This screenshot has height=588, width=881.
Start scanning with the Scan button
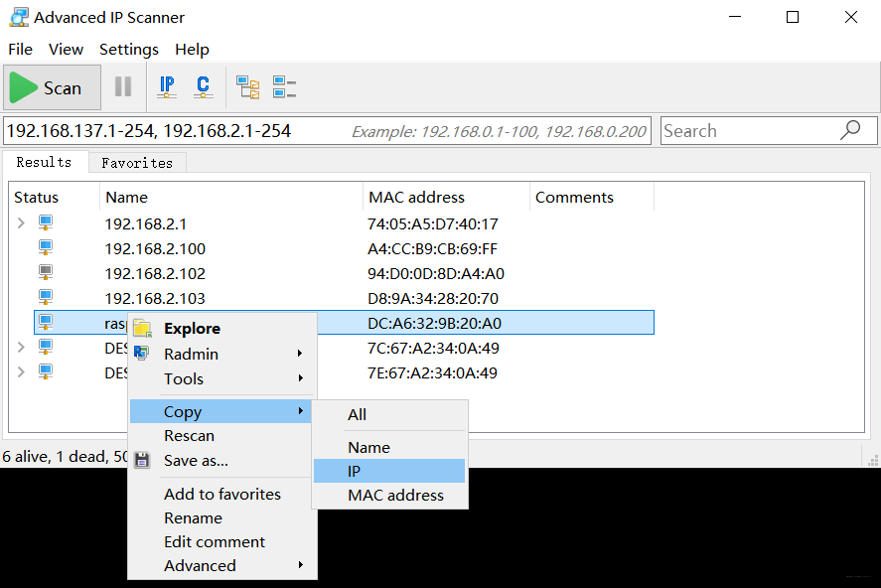(x=53, y=87)
